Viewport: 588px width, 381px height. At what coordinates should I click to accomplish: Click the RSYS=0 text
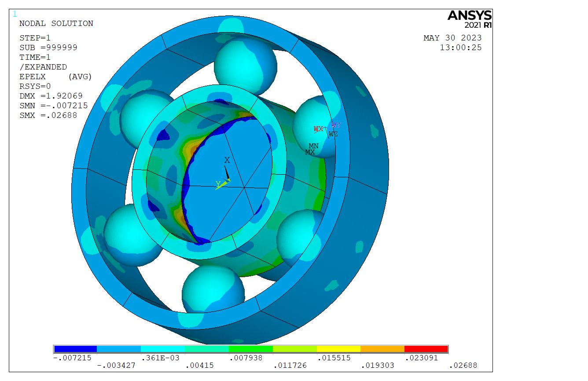pyautogui.click(x=35, y=86)
